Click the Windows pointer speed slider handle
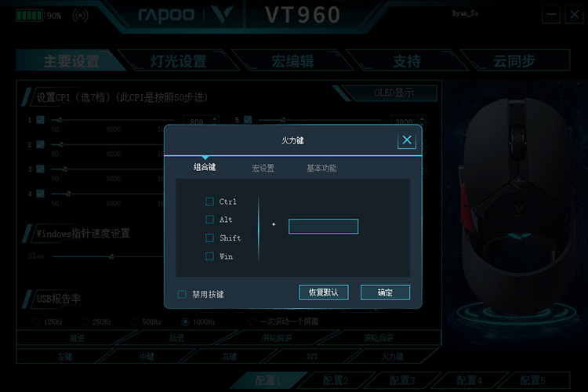588x392 pixels. (x=111, y=256)
